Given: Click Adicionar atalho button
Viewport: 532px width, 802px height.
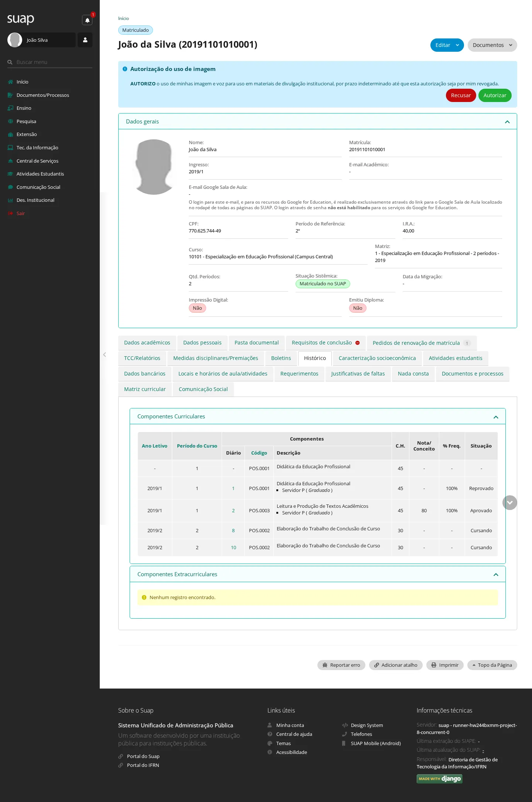Looking at the screenshot, I should (x=396, y=665).
